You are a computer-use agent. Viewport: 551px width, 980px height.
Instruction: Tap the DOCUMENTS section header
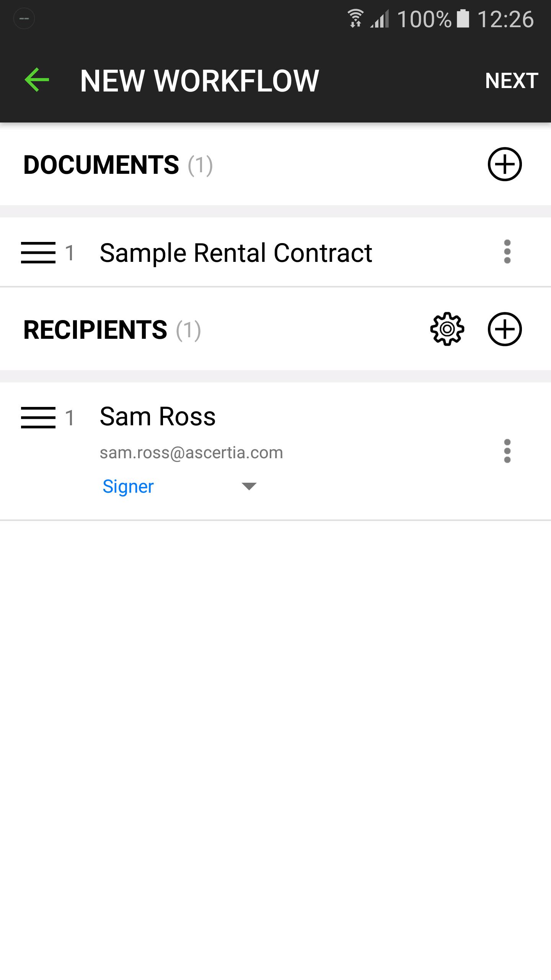101,165
